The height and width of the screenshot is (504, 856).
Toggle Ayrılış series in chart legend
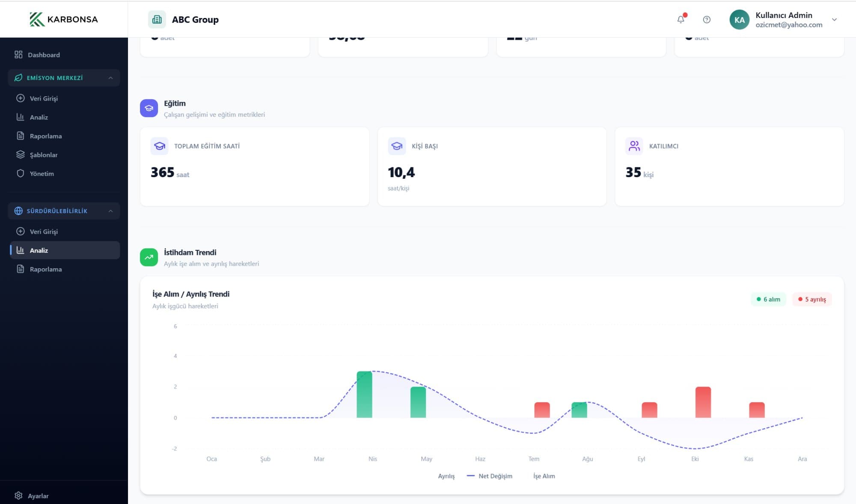click(446, 476)
